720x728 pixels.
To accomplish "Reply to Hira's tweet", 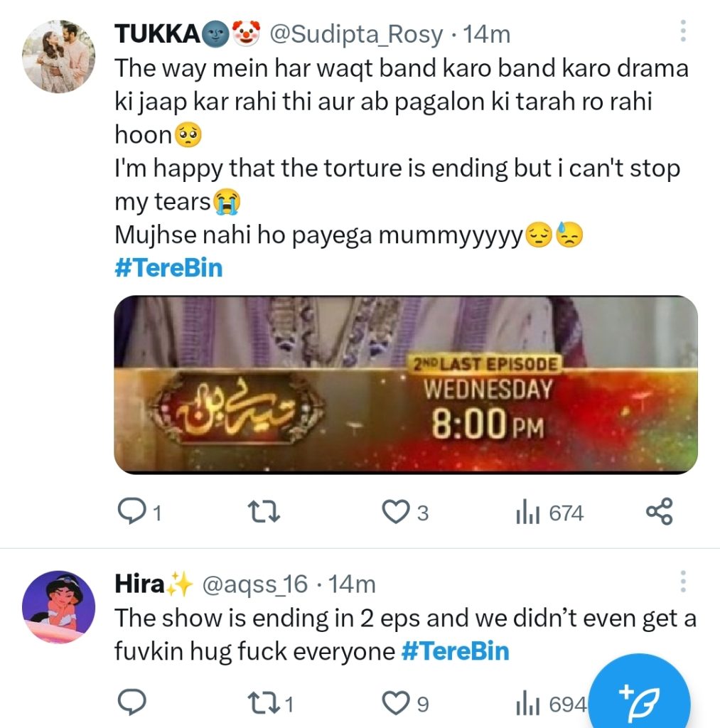I will click(x=132, y=701).
